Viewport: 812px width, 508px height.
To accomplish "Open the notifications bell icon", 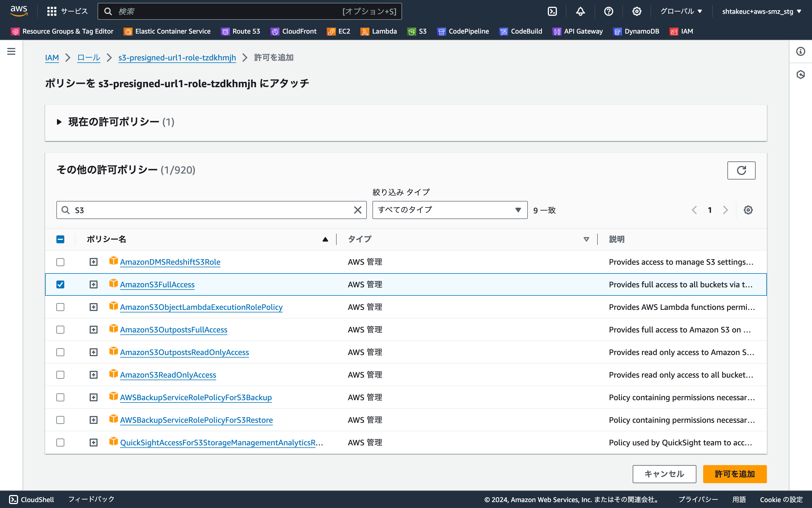I will click(580, 11).
